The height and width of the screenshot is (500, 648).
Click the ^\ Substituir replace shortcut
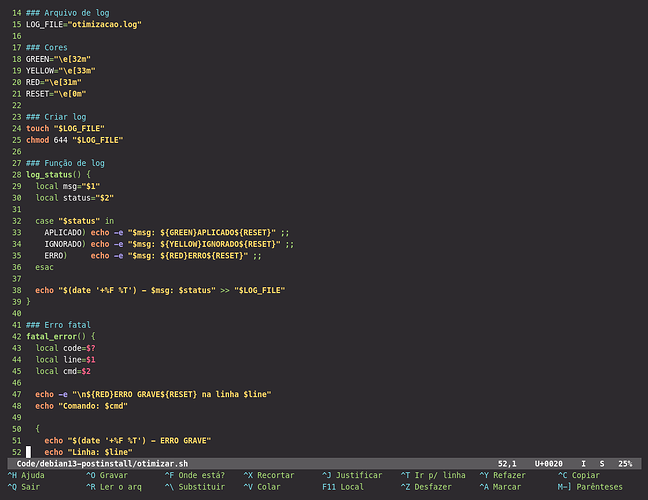pyautogui.click(x=193, y=487)
